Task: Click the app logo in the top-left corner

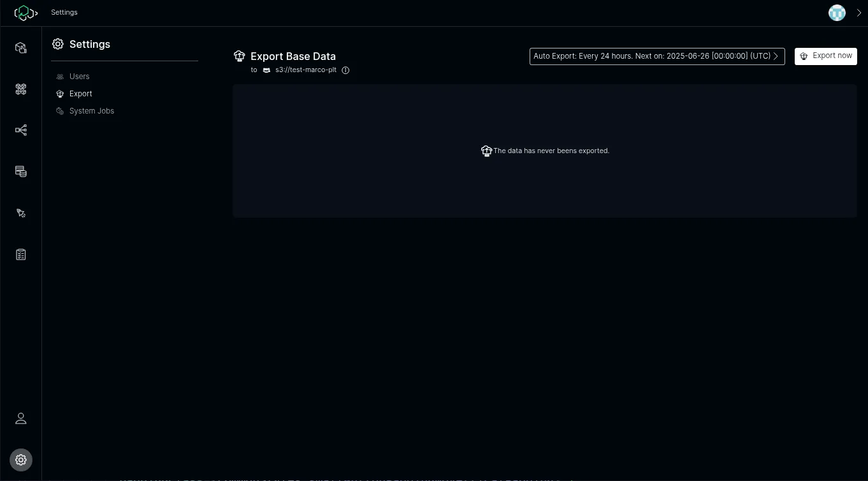Action: [25, 13]
